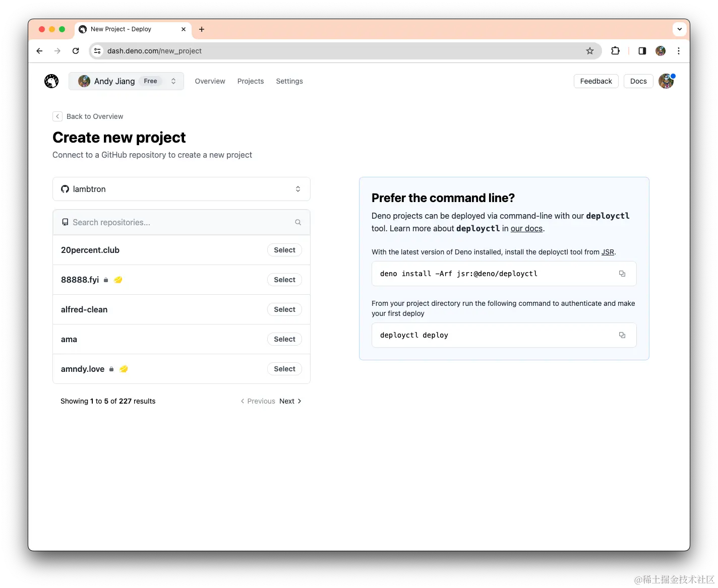Image resolution: width=718 pixels, height=588 pixels.
Task: Click 'Showing 1 to 5 of 227 results' text
Action: pyautogui.click(x=108, y=401)
